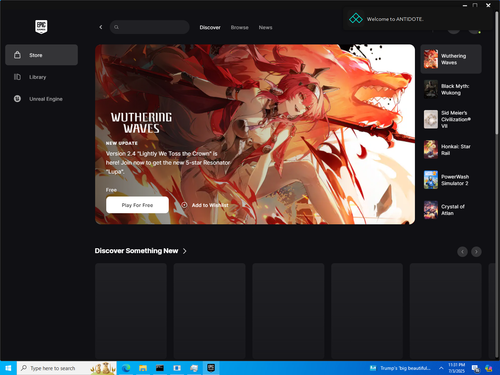The height and width of the screenshot is (375, 500).
Task: Switch to the Browse tab
Action: pyautogui.click(x=240, y=27)
